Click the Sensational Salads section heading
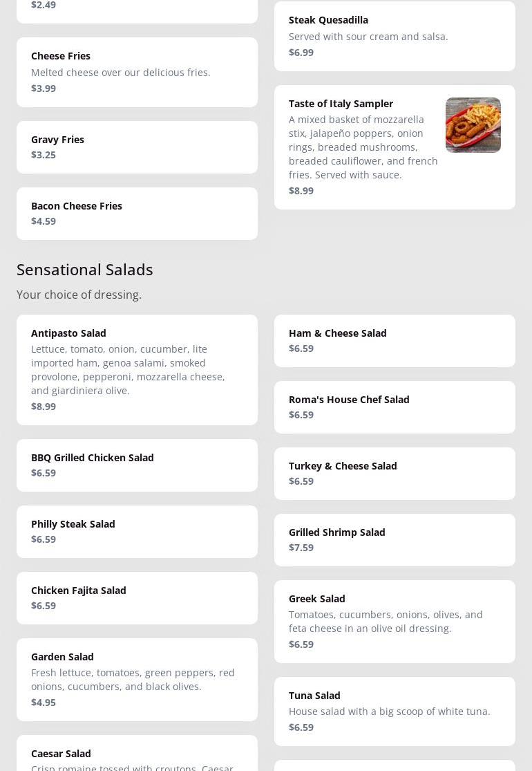Screen dimensions: 532x771 coord(85,269)
